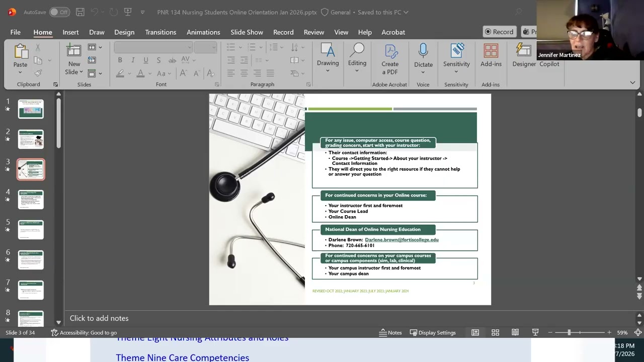Switch to Slide Sorter view
Viewport: 644px width, 362px height.
coord(495,332)
